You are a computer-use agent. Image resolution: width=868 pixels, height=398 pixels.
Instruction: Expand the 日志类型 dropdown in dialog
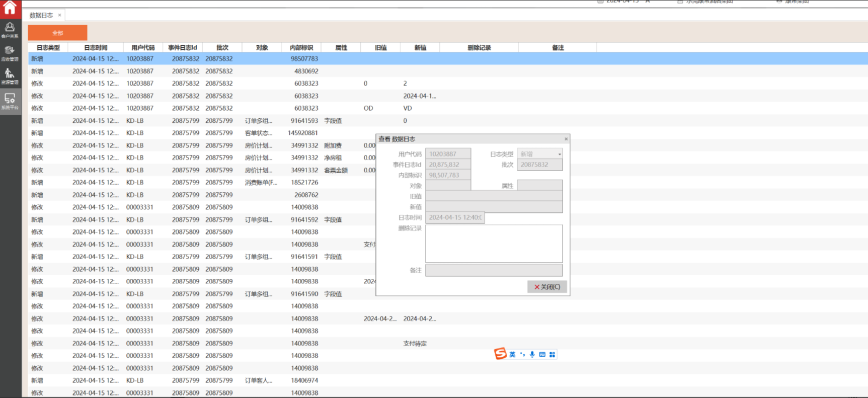point(559,154)
